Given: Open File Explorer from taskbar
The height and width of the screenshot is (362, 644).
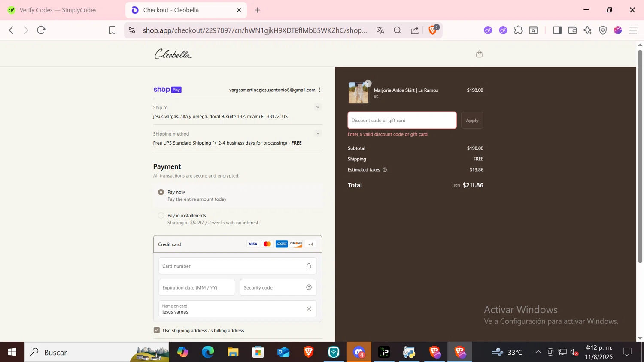Looking at the screenshot, I should click(233, 352).
